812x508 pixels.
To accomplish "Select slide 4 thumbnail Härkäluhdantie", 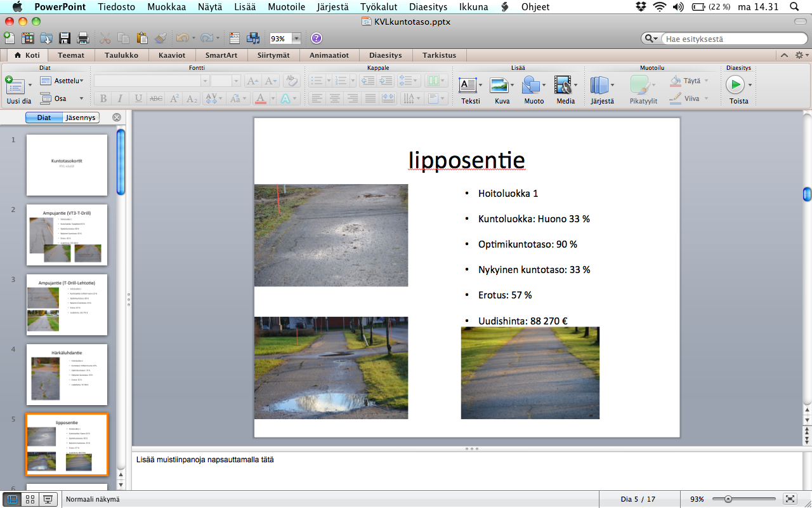I will [67, 375].
